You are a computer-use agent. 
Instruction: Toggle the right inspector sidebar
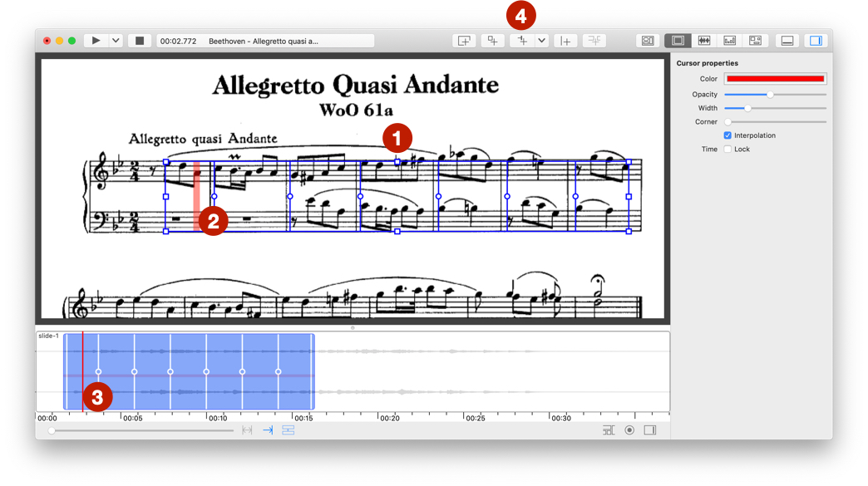(816, 41)
